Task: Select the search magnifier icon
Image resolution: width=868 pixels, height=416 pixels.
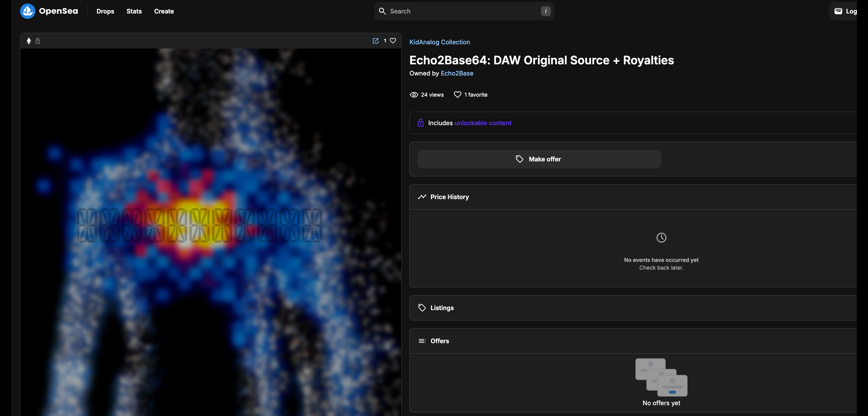Action: (x=382, y=11)
